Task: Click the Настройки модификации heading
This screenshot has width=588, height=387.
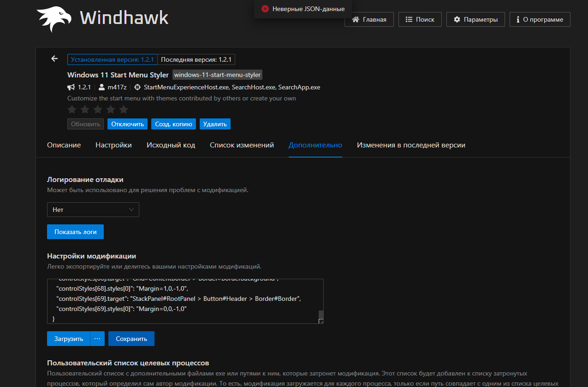Action: (92, 256)
